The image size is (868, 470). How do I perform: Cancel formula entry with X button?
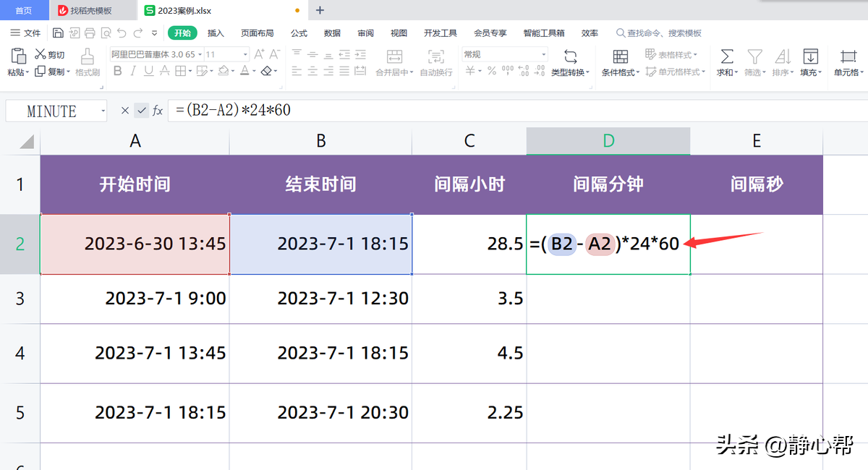click(125, 111)
